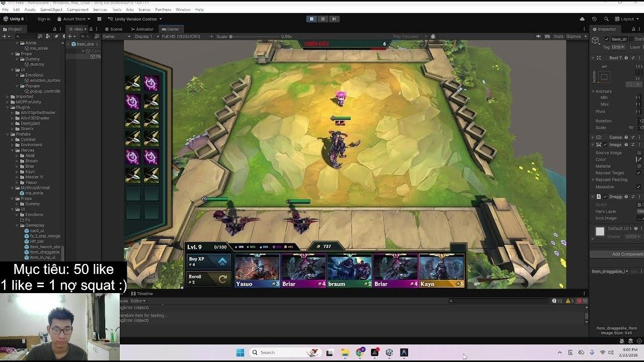Select the item_draggable asset in Project
Screen dimensions: 644x362
pyautogui.click(x=41, y=252)
